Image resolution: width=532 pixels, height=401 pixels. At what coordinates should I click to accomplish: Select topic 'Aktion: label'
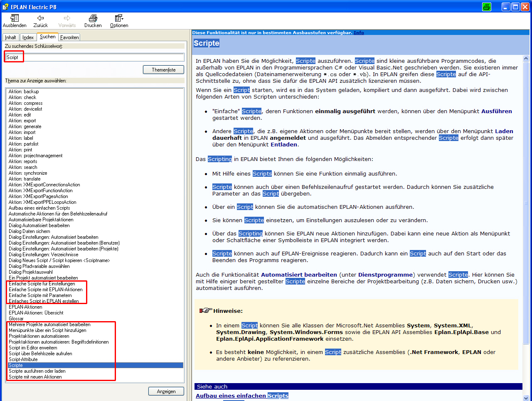(21, 138)
